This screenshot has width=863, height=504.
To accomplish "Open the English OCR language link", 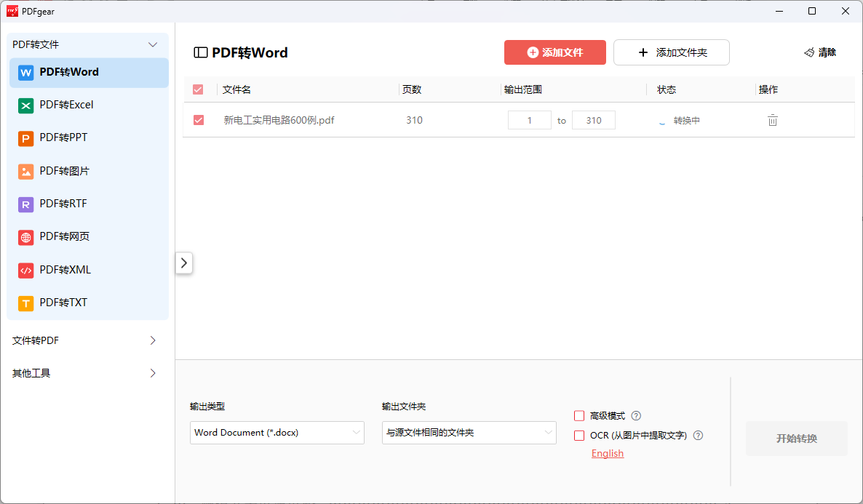I will [608, 453].
